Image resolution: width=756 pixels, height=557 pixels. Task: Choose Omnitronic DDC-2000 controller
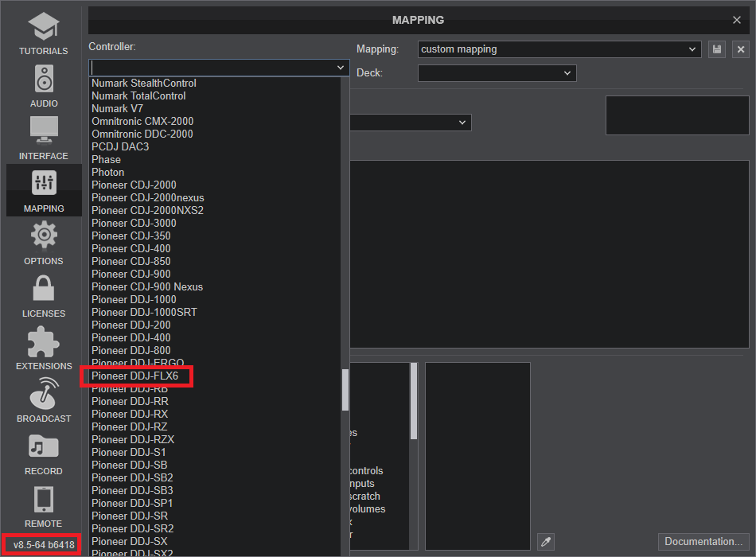pos(142,134)
